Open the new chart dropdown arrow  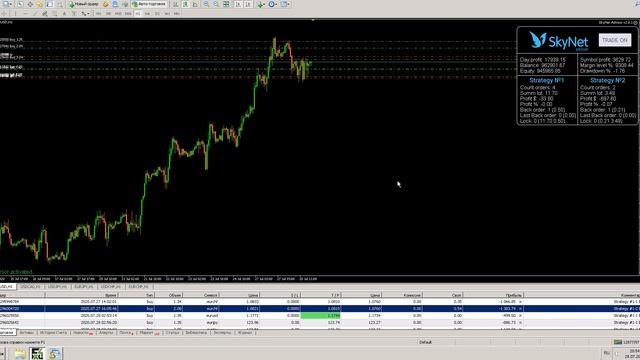click(11, 4)
